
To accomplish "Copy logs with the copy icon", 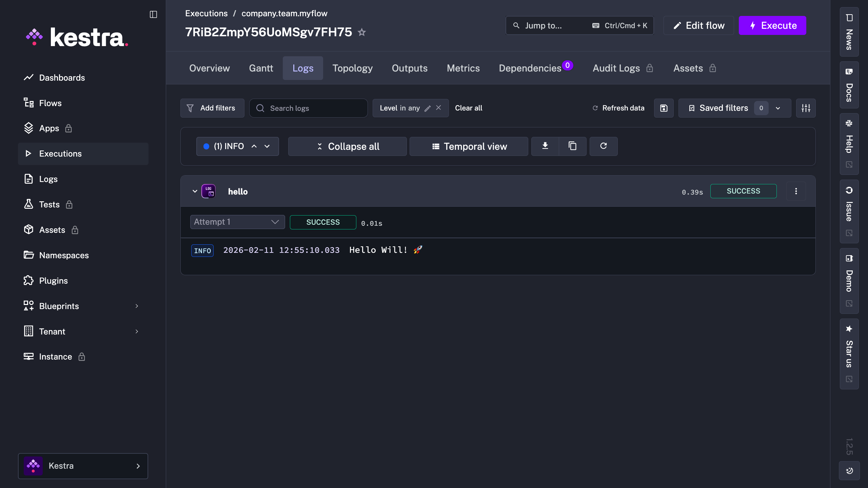I will pos(572,146).
